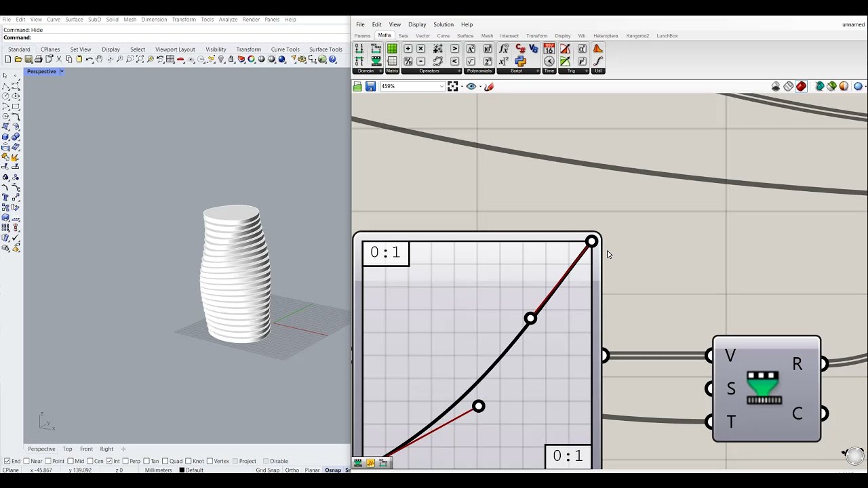
Task: Click the Cut scissors icon in Rhino
Action: [58, 60]
